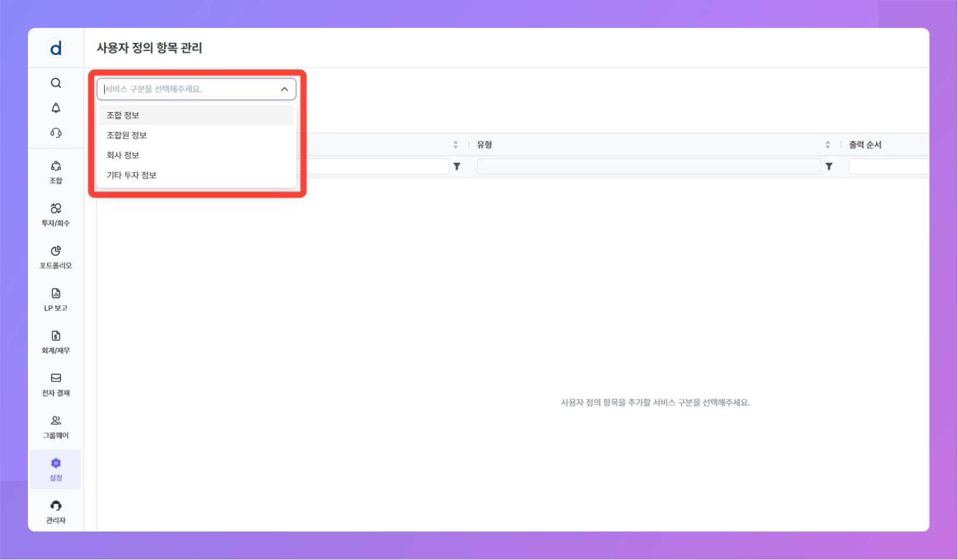Open the 투자/회수 sidebar menu
Viewport: 958px width, 560px height.
point(56,215)
